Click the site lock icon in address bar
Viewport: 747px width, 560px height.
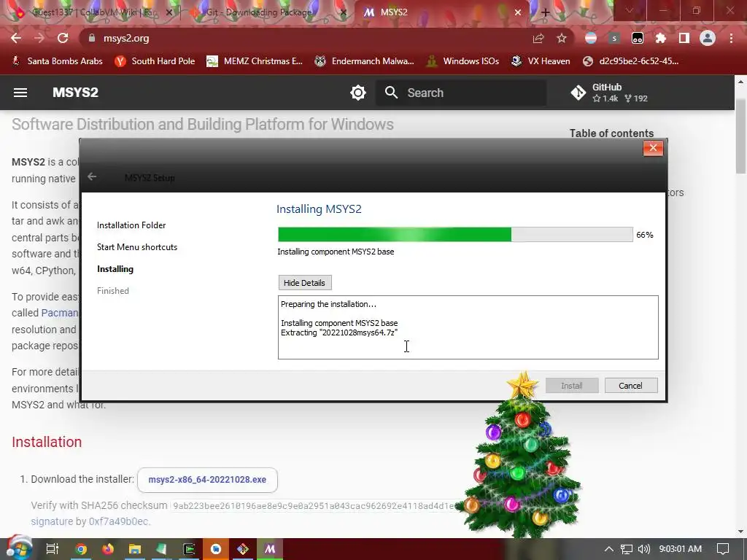point(92,38)
